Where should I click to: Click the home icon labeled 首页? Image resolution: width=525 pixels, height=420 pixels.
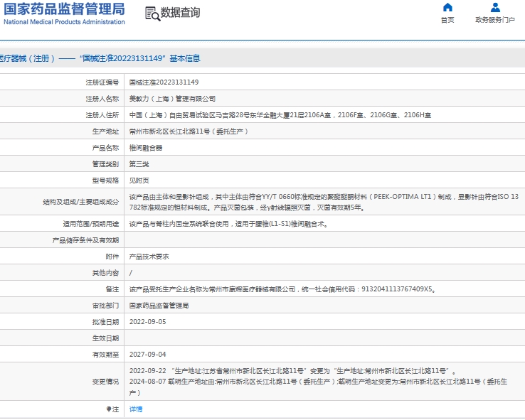tap(447, 7)
